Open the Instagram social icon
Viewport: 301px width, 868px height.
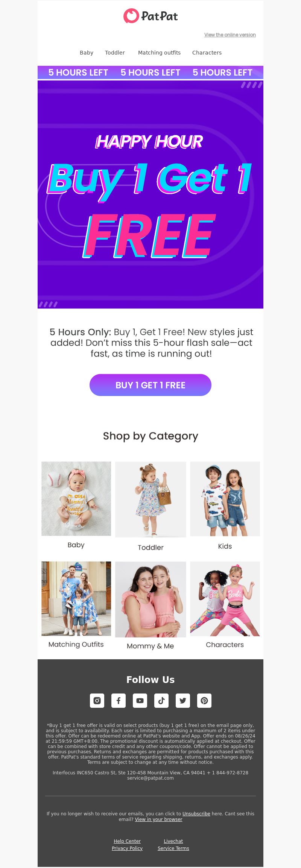click(97, 700)
